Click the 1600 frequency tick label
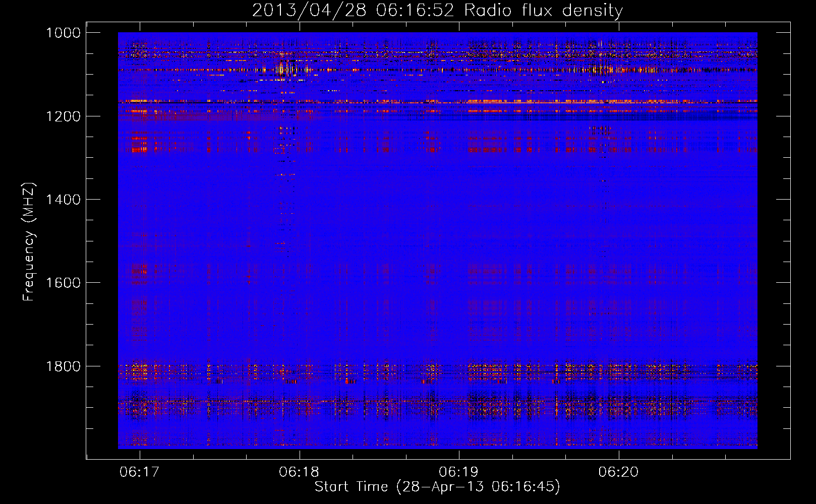 pos(63,283)
